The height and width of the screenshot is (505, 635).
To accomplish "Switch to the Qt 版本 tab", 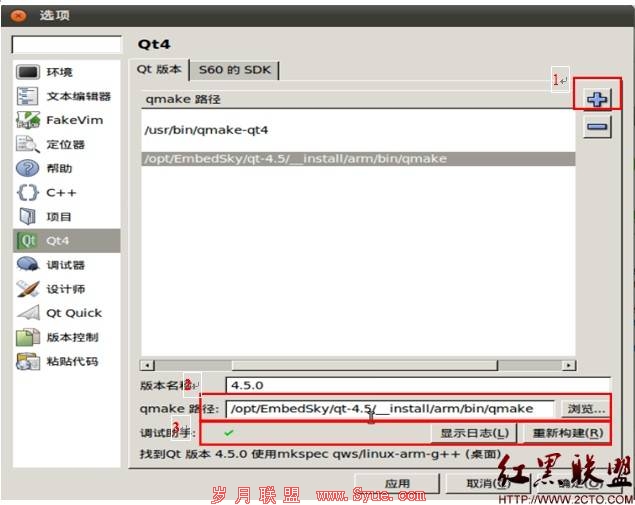I will (x=159, y=70).
